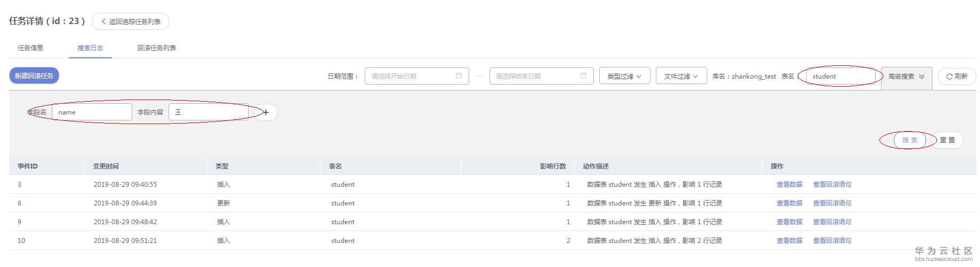Viewport: 980px width, 267px height.
Task: Click the 刷新 refresh button
Action: point(956,77)
